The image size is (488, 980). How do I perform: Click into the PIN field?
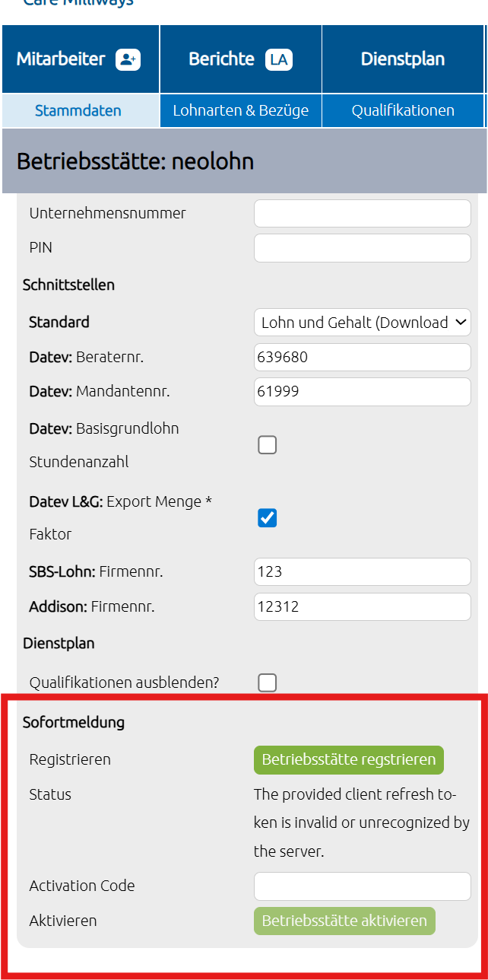coord(363,248)
